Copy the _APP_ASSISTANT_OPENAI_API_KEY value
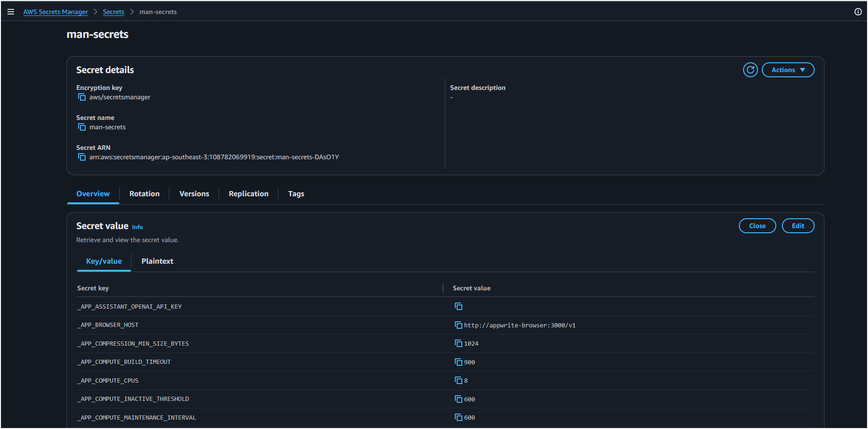868x429 pixels. coord(459,306)
